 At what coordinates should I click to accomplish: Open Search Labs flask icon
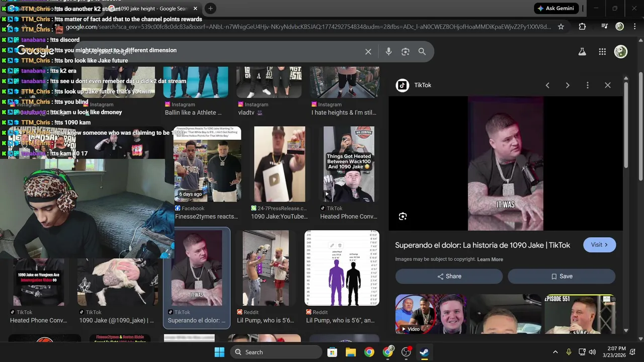[x=582, y=52]
